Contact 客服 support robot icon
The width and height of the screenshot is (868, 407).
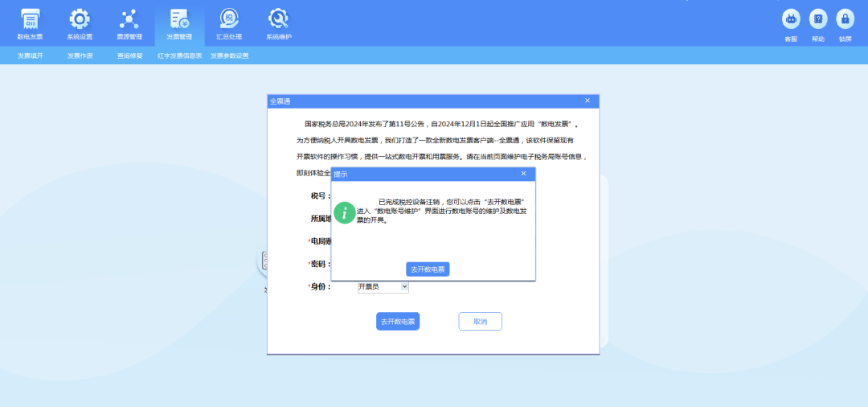click(x=791, y=18)
